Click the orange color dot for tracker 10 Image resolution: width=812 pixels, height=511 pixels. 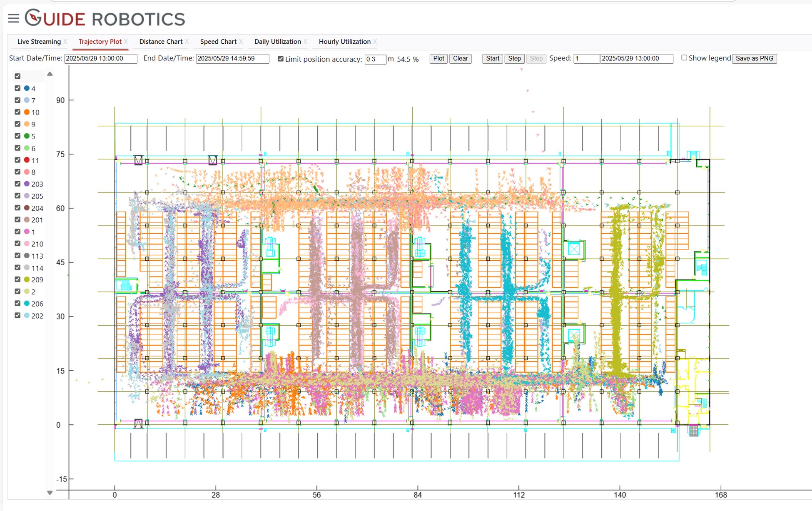(x=27, y=112)
